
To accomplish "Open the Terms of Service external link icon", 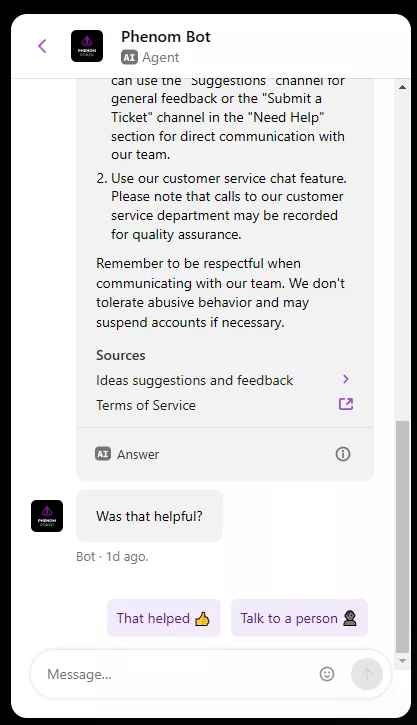I will [x=346, y=404].
